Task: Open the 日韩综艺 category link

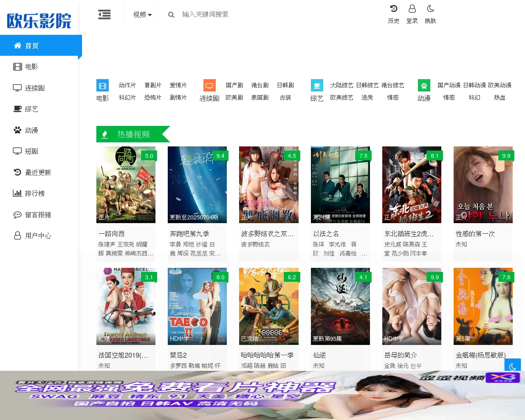Action: (367, 85)
